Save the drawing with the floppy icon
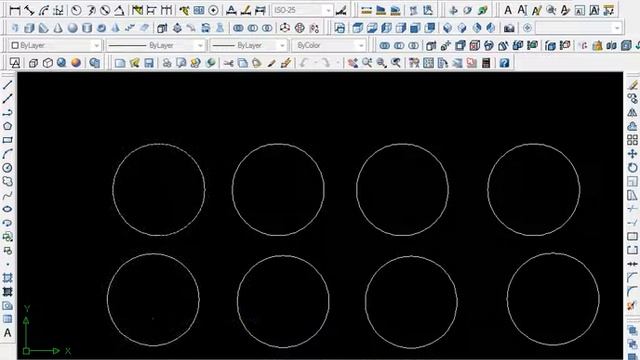This screenshot has height=360, width=640. point(149,63)
